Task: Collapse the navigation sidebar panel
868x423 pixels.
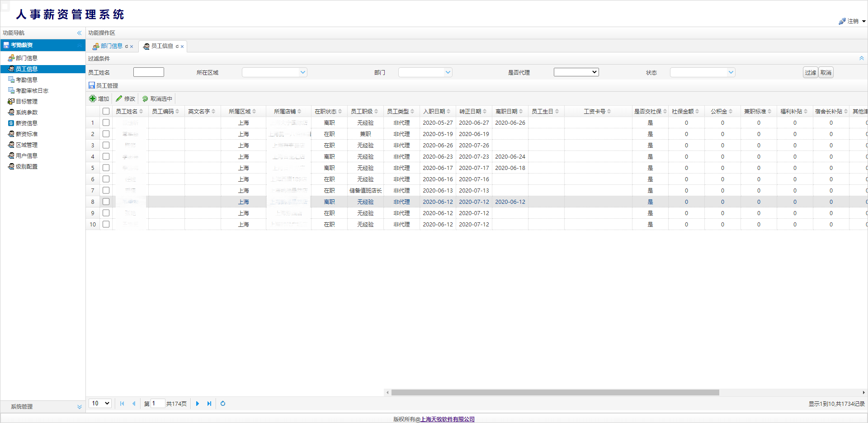Action: coord(79,33)
